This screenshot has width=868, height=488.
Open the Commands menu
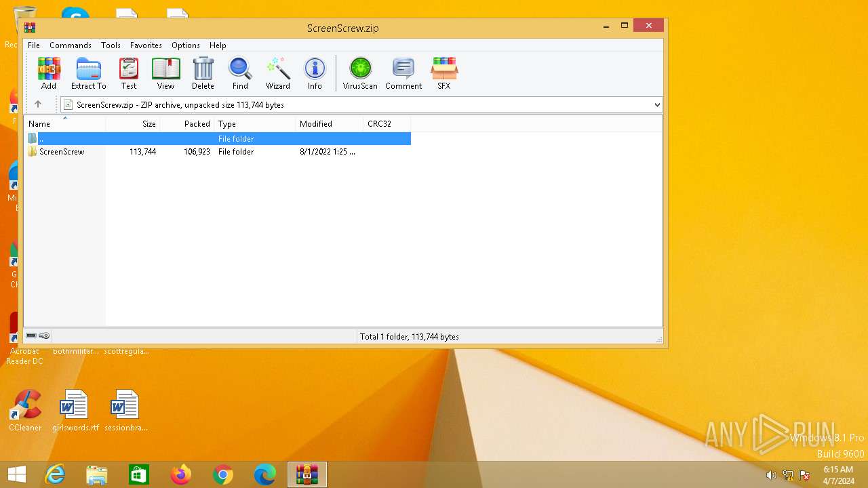tap(71, 45)
